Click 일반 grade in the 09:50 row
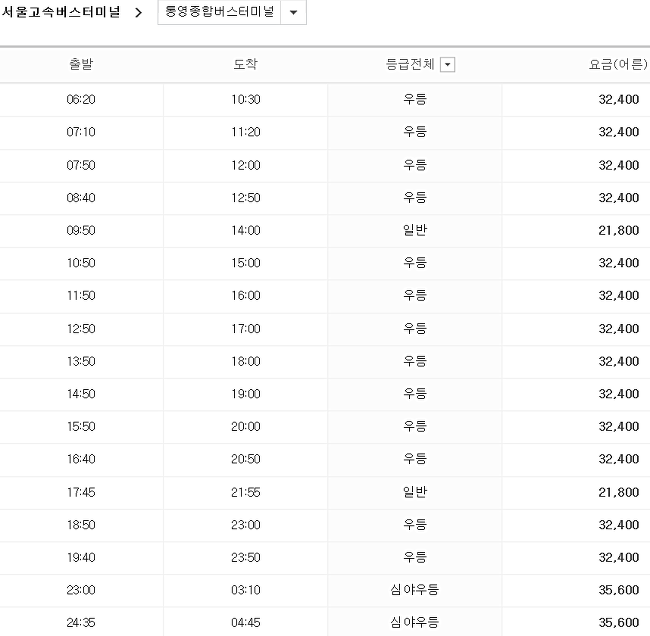The width and height of the screenshot is (650, 636). coord(415,230)
